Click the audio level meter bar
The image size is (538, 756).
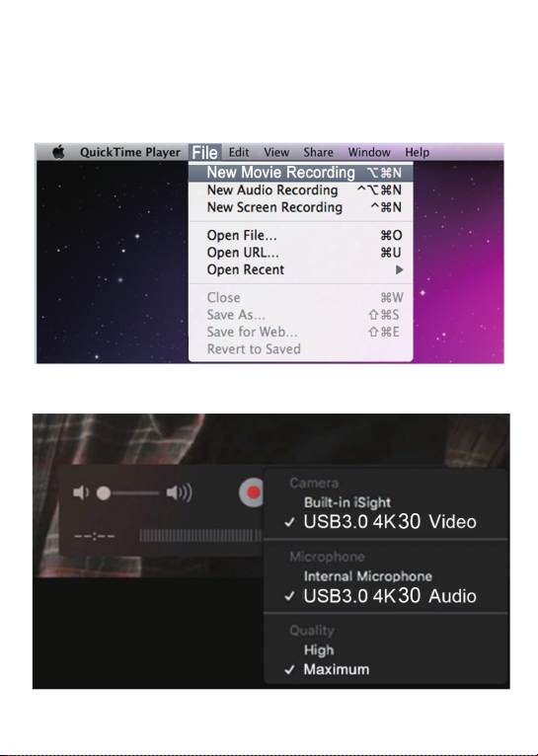[200, 536]
